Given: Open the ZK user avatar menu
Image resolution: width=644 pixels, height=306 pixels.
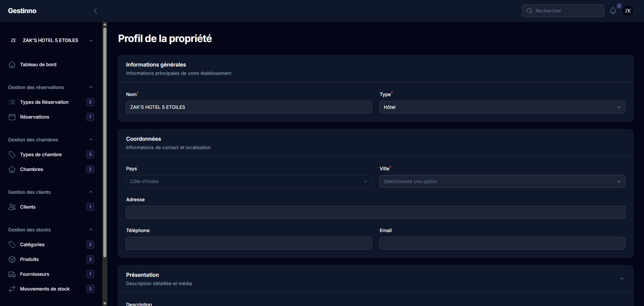Looking at the screenshot, I should [x=628, y=11].
